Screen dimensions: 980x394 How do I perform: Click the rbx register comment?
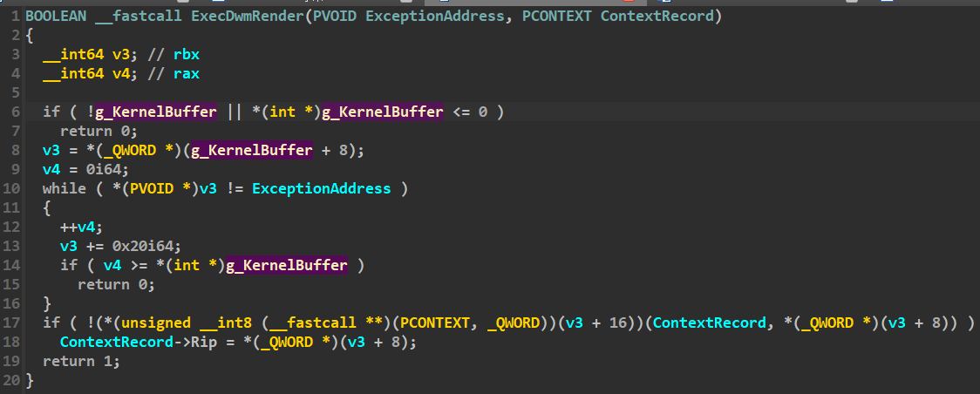pyautogui.click(x=187, y=54)
